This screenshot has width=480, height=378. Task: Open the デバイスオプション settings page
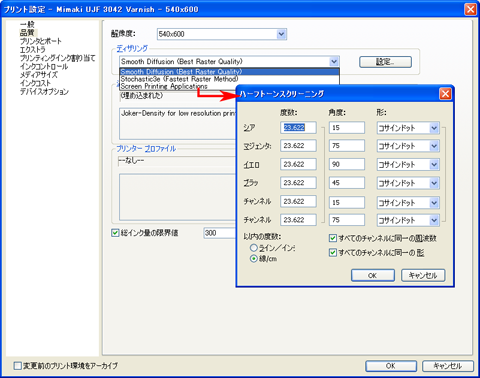[44, 91]
